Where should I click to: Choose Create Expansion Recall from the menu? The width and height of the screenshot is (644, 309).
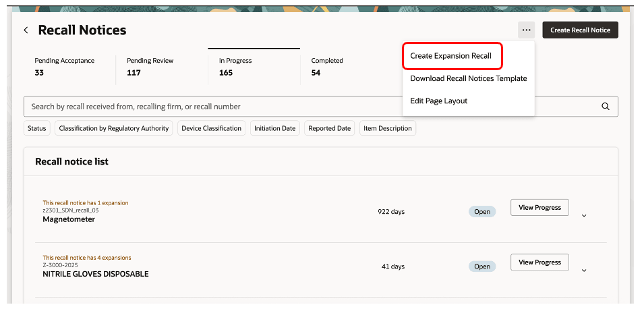click(x=450, y=56)
